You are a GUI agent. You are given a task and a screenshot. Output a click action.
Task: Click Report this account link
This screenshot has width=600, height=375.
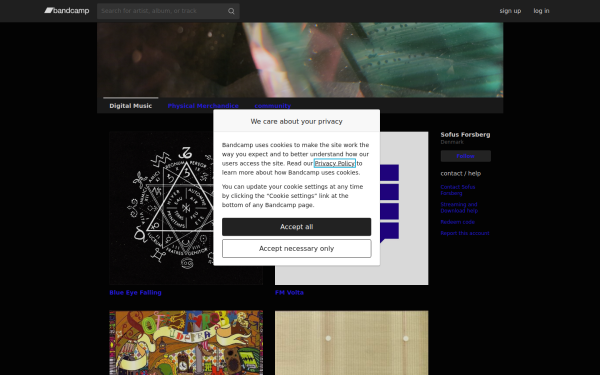click(x=465, y=233)
